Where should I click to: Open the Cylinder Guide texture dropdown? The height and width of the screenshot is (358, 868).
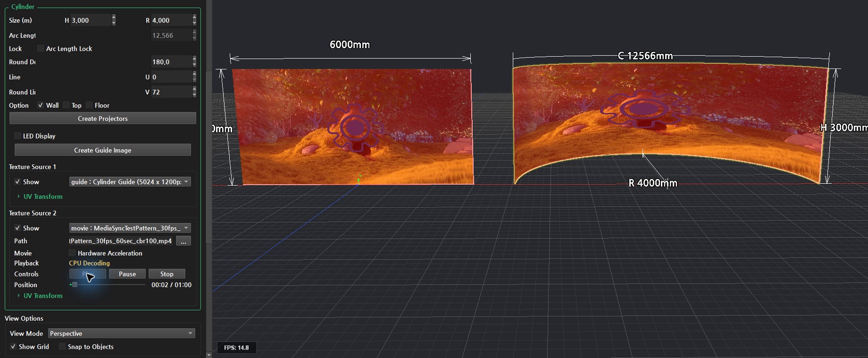click(130, 182)
